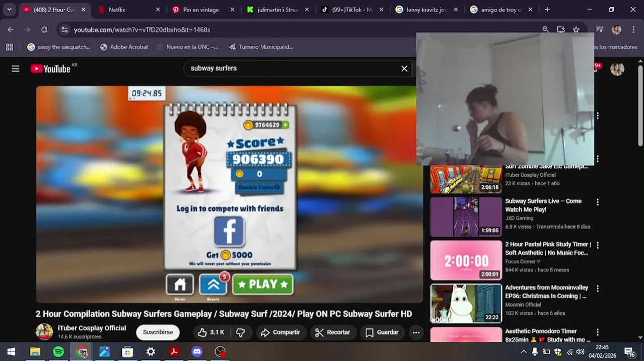Open more actions ellipsis next to Guardar

416,332
